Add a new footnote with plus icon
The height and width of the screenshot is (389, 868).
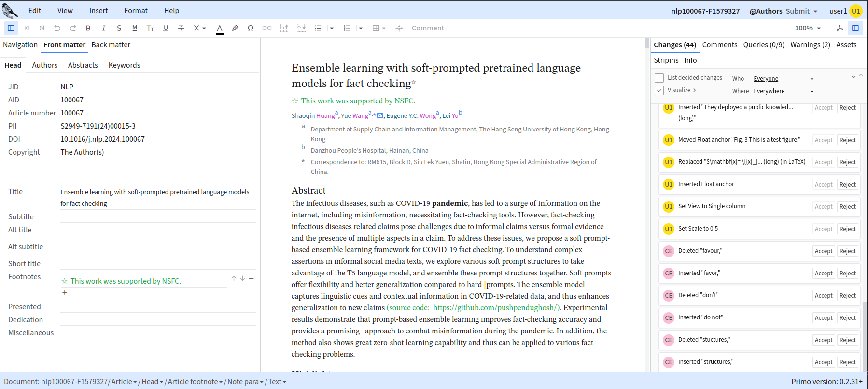(x=65, y=292)
